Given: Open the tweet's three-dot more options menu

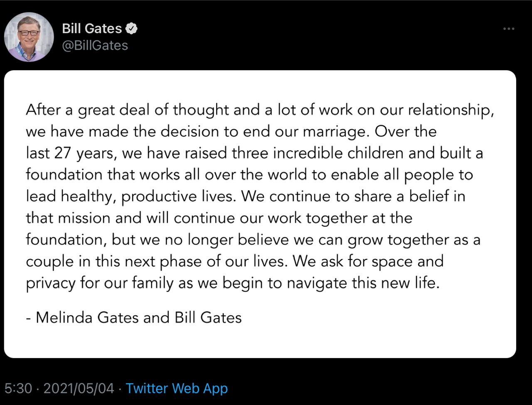Looking at the screenshot, I should click(x=508, y=29).
